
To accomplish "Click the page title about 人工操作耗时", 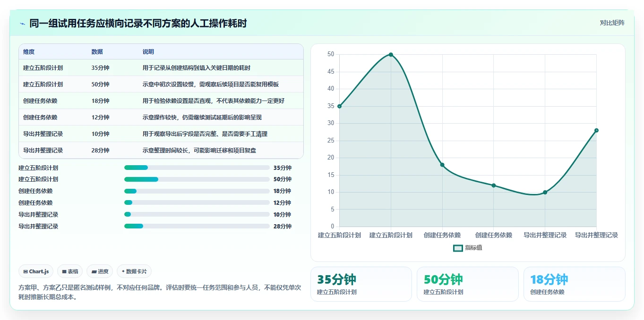I will 138,24.
